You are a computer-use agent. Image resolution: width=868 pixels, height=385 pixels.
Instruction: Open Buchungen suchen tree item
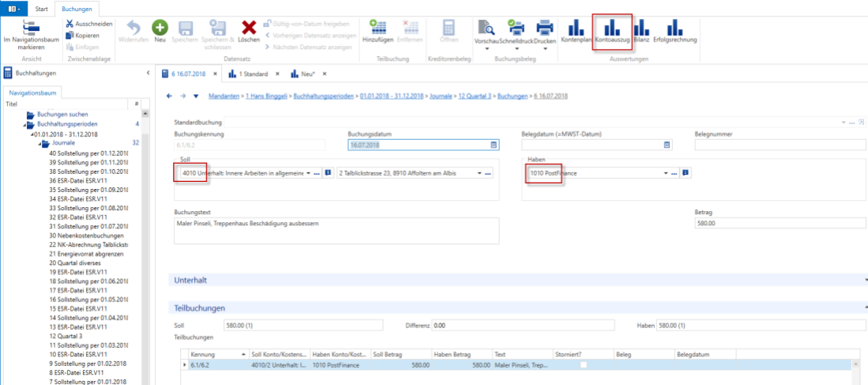62,114
